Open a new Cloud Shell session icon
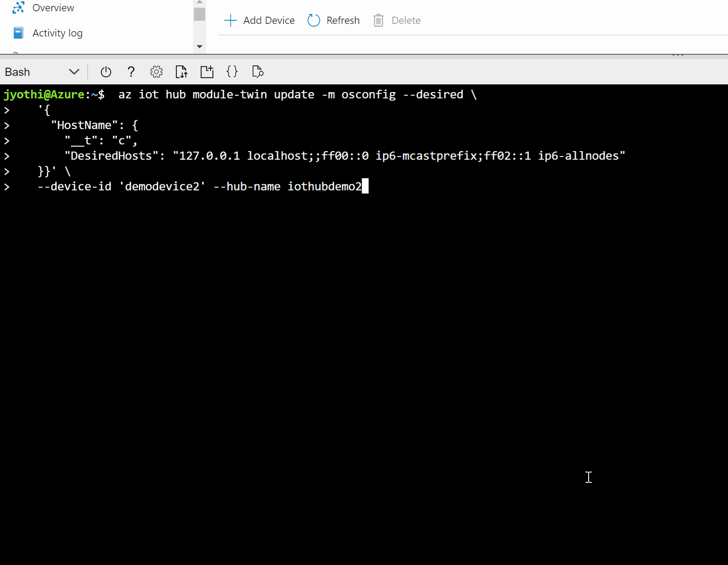728x565 pixels. coord(207,72)
